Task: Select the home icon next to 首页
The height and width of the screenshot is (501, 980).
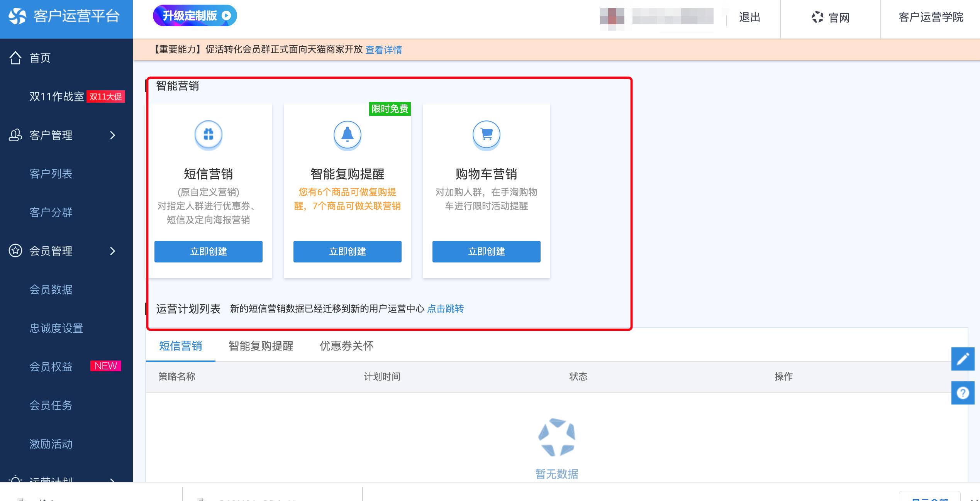Action: 15,58
